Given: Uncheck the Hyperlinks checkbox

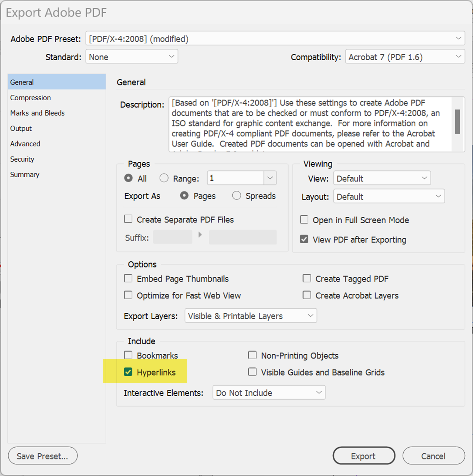Looking at the screenshot, I should 128,372.
